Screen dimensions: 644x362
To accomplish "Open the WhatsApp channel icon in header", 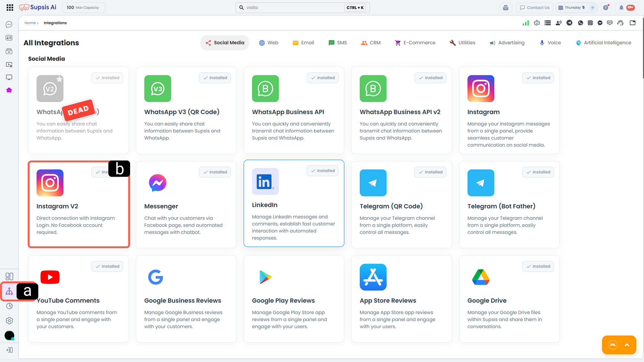I will (580, 23).
